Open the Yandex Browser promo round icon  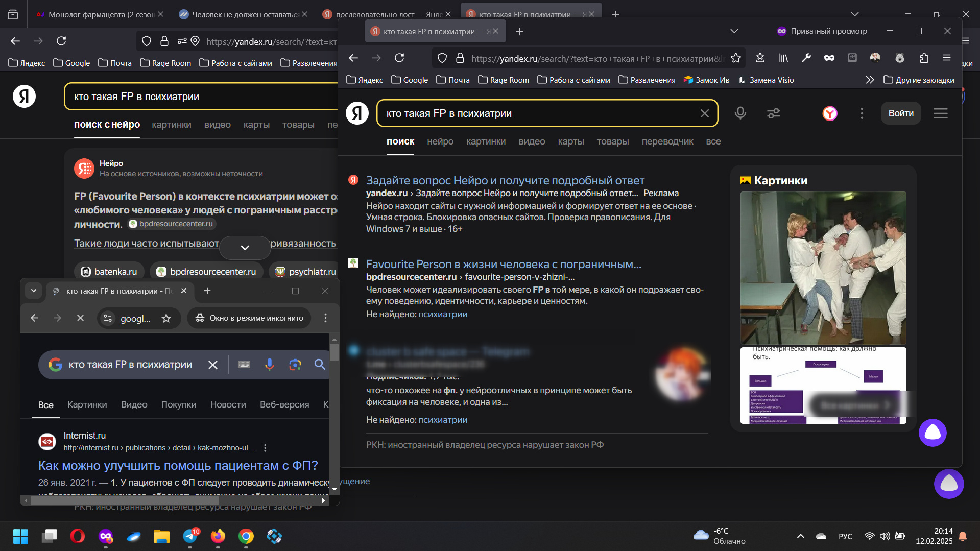830,113
